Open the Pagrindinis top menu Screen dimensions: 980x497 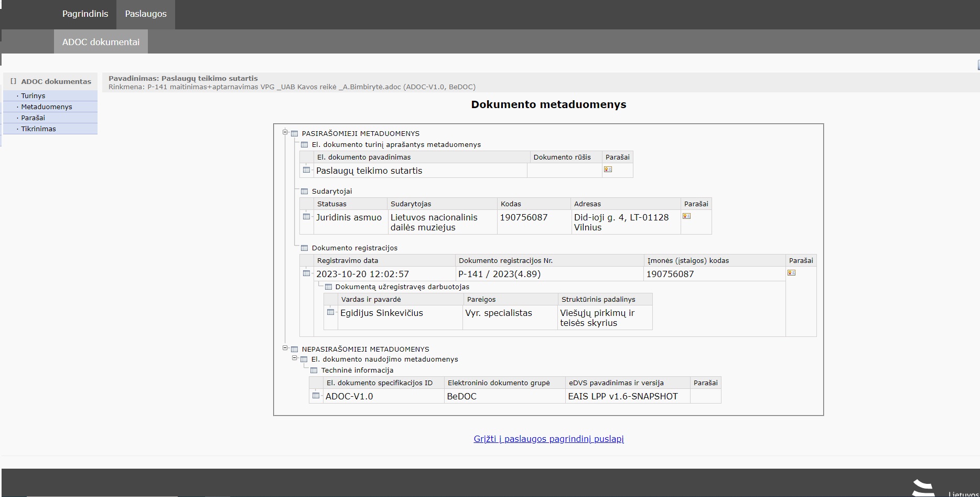85,14
